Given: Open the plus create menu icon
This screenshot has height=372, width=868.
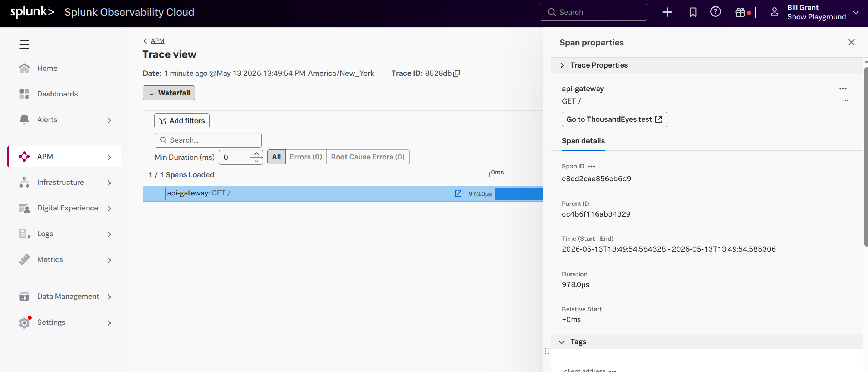Looking at the screenshot, I should pyautogui.click(x=667, y=12).
